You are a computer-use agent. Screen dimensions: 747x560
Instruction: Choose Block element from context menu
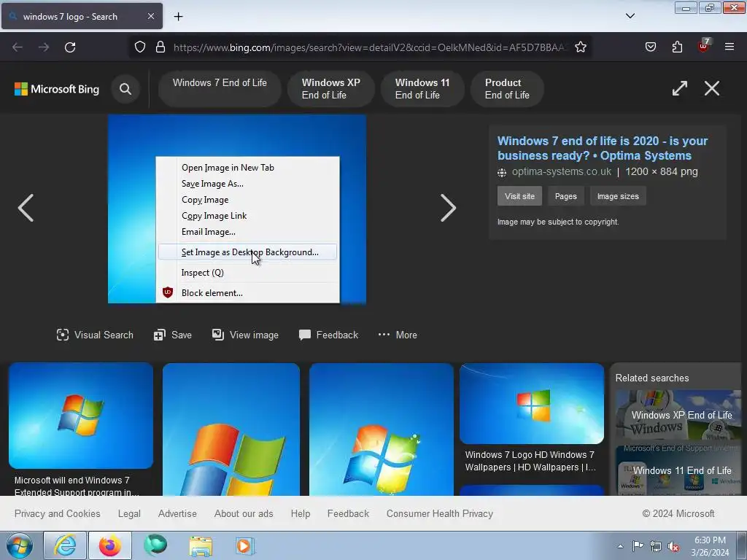[x=247, y=293]
